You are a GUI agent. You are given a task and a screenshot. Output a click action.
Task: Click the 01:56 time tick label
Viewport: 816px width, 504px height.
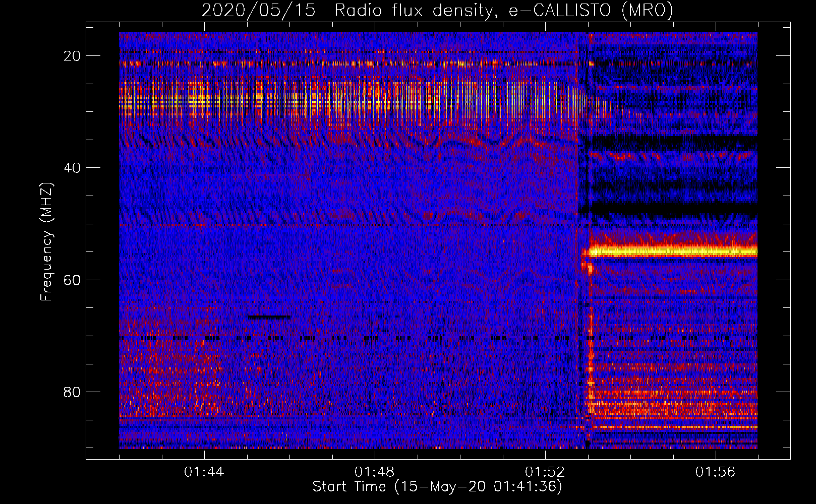coord(716,472)
